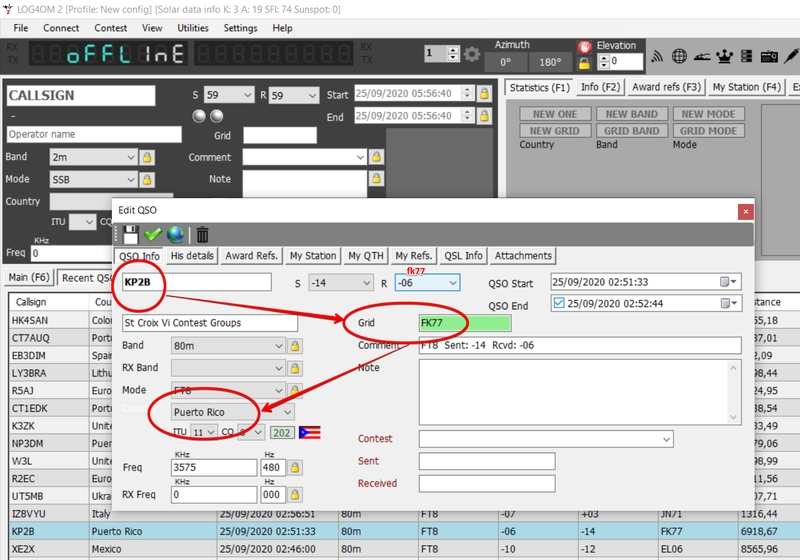Image resolution: width=800 pixels, height=560 pixels.
Task: Open the Connect menu
Action: click(x=61, y=28)
